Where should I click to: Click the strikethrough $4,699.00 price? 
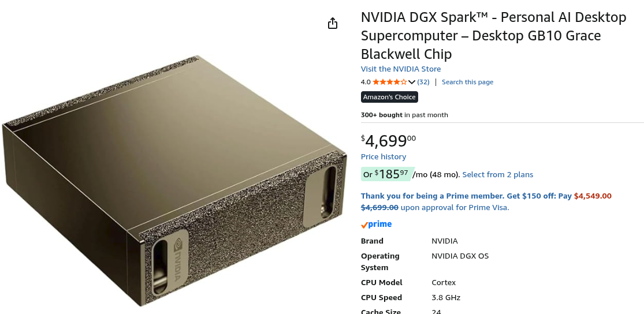pos(379,207)
